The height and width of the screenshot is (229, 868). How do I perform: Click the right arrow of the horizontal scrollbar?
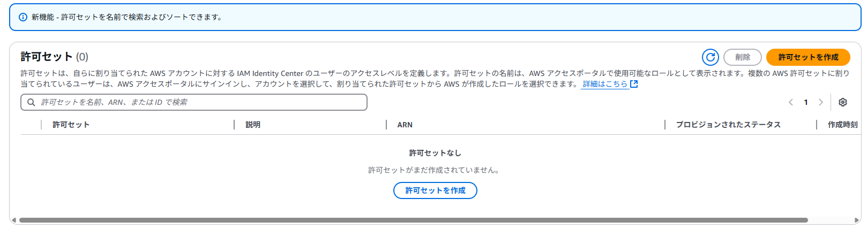(857, 220)
